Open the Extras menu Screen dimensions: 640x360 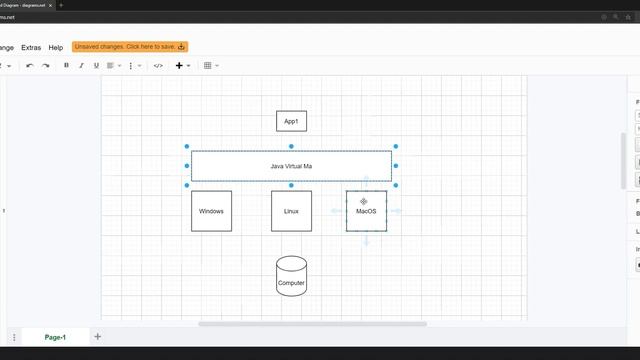tap(31, 48)
